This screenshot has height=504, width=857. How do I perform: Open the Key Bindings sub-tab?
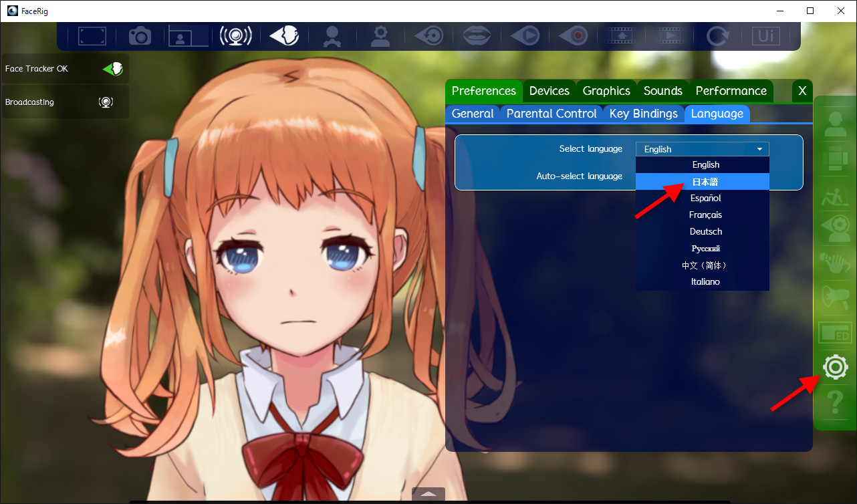(644, 114)
